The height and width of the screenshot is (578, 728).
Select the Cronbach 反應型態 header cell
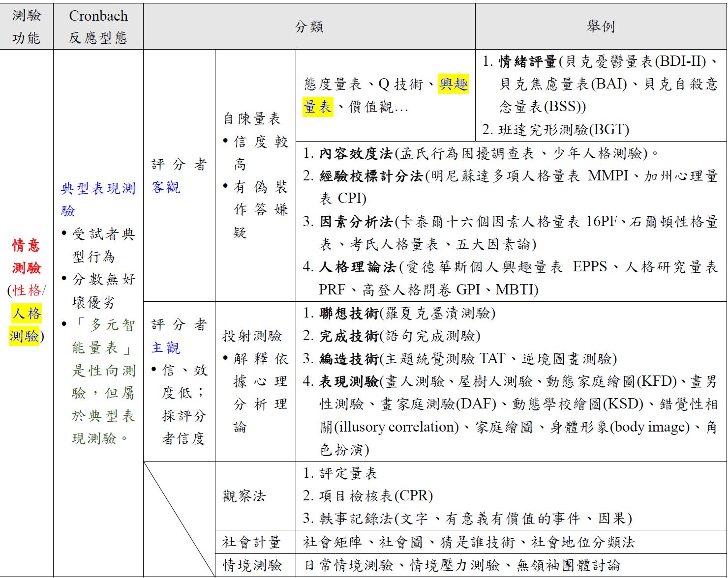pos(98,27)
